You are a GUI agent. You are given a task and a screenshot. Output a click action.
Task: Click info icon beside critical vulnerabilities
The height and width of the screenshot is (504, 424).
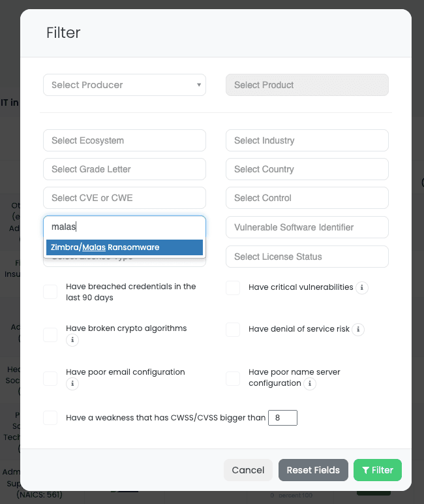click(x=362, y=288)
